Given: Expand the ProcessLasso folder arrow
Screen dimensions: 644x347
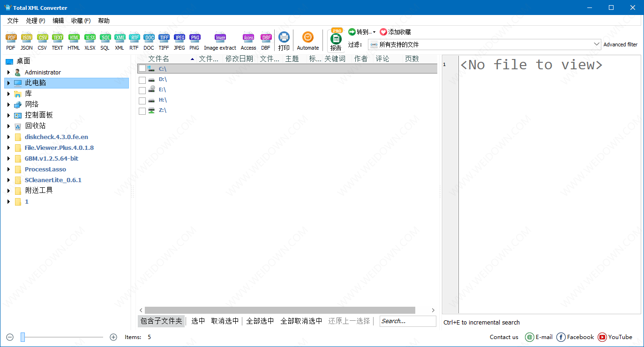Looking at the screenshot, I should pos(8,170).
